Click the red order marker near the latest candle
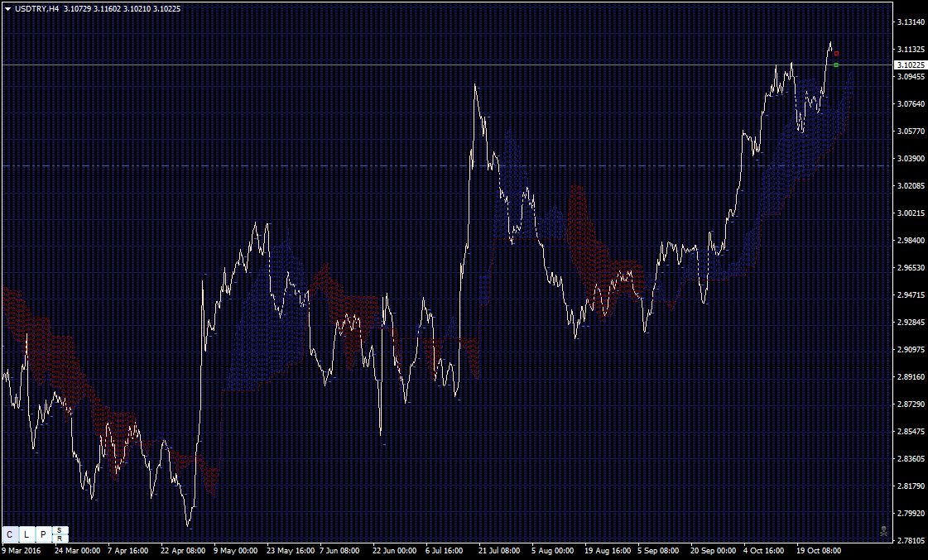 pyautogui.click(x=836, y=53)
